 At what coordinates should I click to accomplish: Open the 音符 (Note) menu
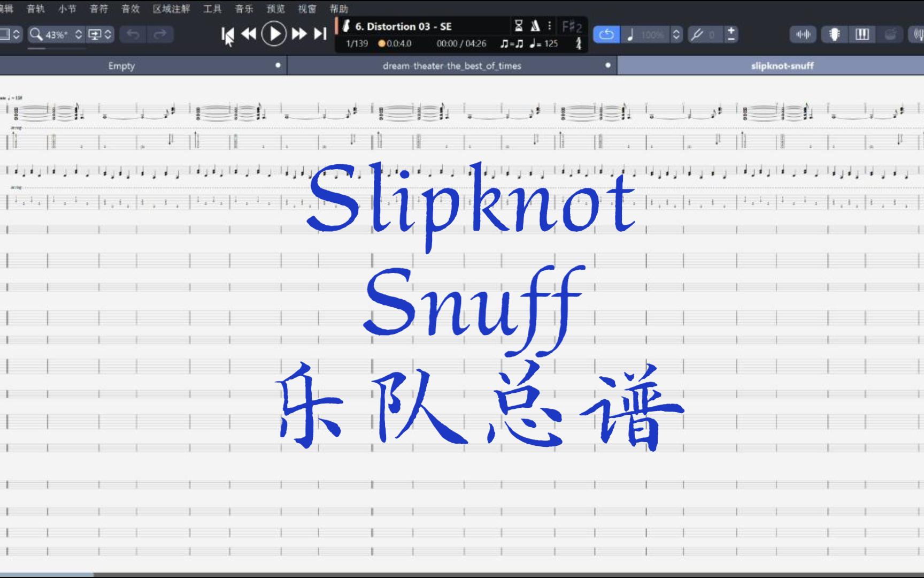pos(99,9)
